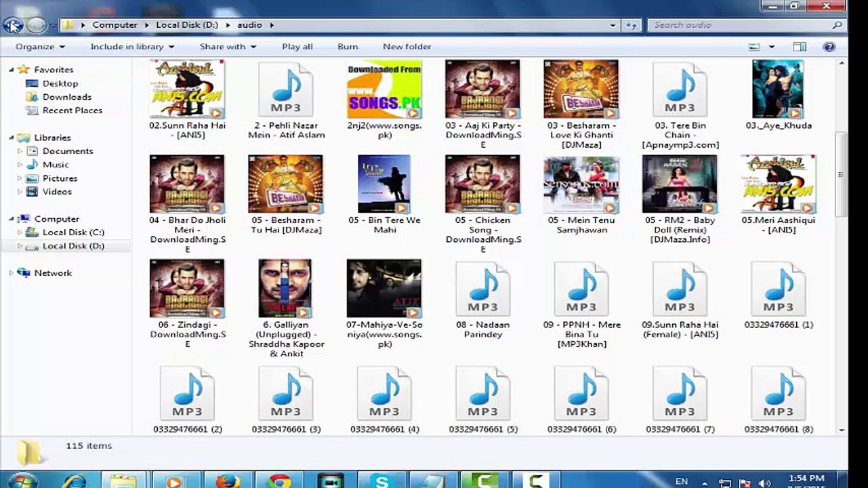The width and height of the screenshot is (868, 488).
Task: Click the 03329476661 (1) MP3 file
Action: (779, 289)
